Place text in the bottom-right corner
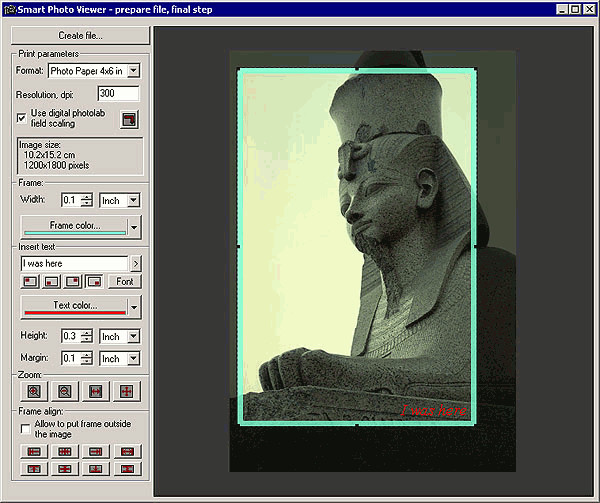600x503 pixels. (x=94, y=282)
